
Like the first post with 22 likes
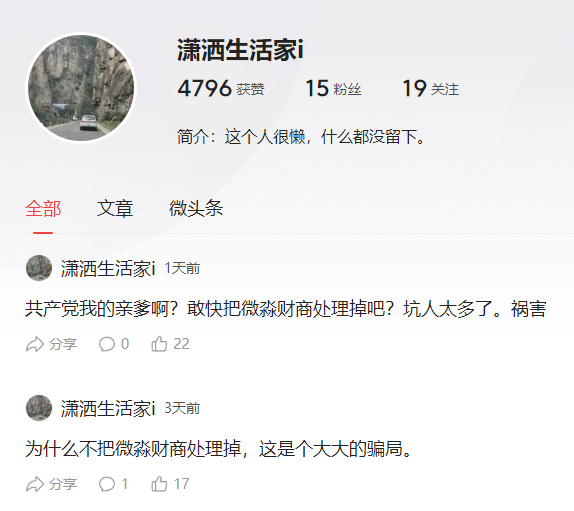click(159, 344)
